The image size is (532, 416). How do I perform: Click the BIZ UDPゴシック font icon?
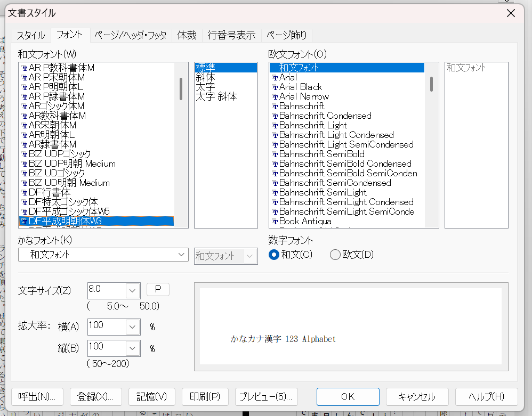pos(25,154)
